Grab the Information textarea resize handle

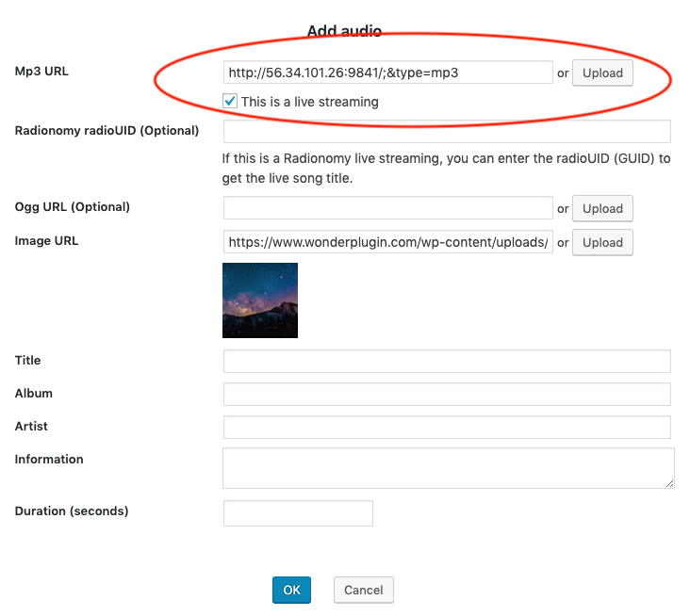tap(669, 483)
